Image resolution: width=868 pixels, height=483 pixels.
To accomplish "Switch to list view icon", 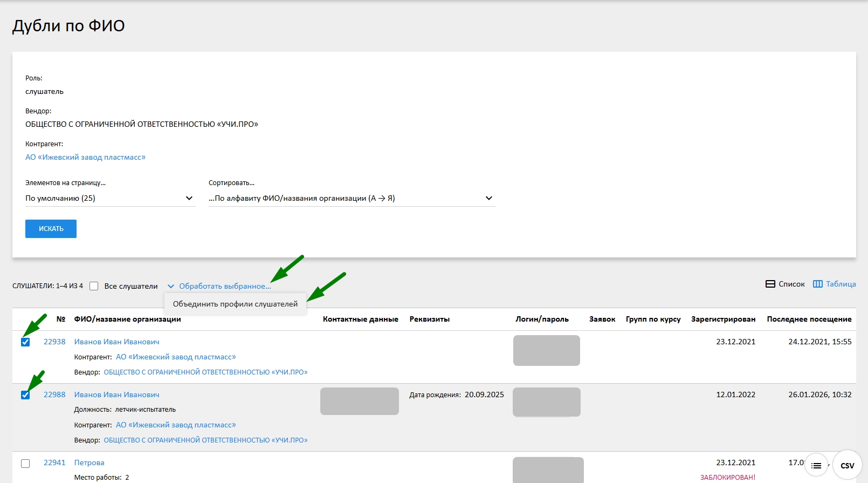I will click(x=770, y=284).
